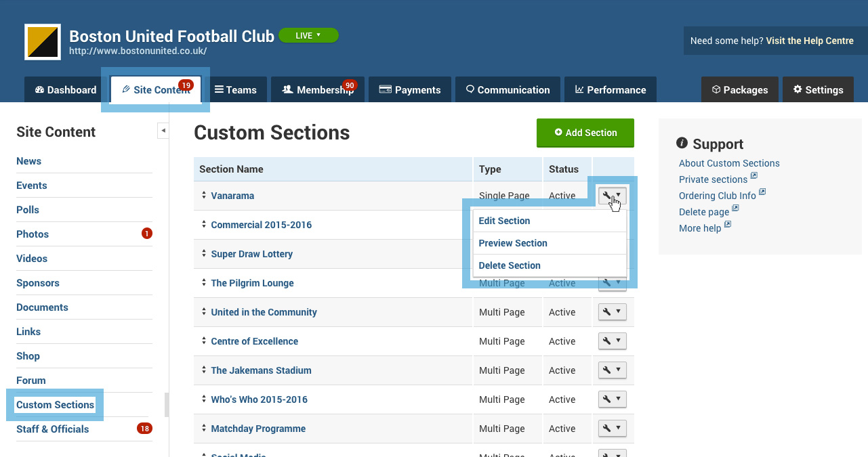Open wrench menu for Centre of Excellence
The width and height of the screenshot is (868, 457).
[x=612, y=341]
